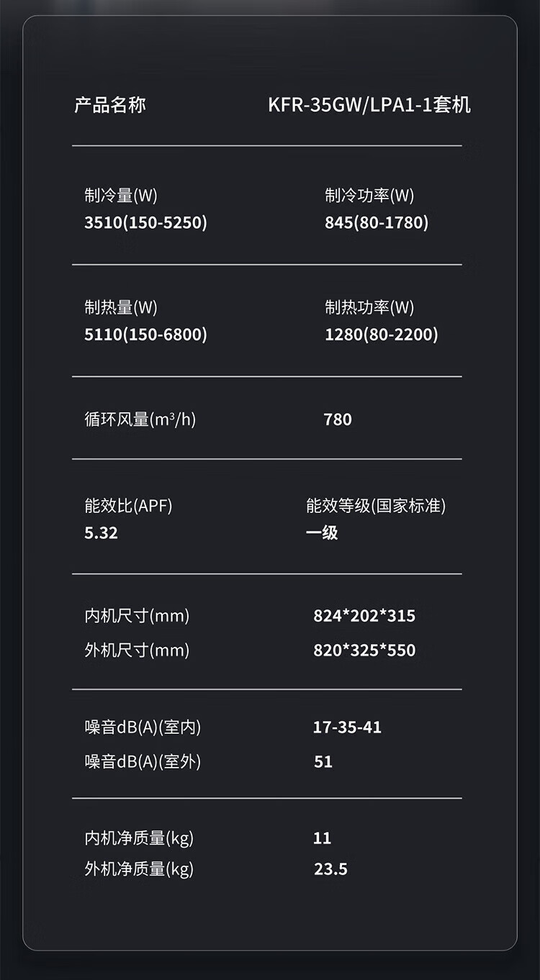The height and width of the screenshot is (980, 540).
Task: Click the indoor unit size 824*202*315
Action: (364, 616)
